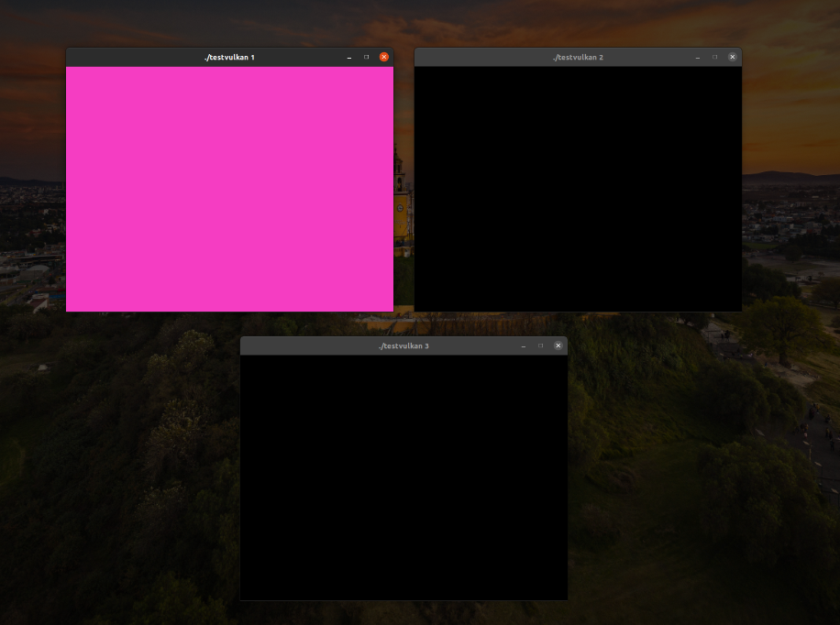Select the ./testvulkan 2 window title text
This screenshot has height=625, width=840.
(578, 57)
